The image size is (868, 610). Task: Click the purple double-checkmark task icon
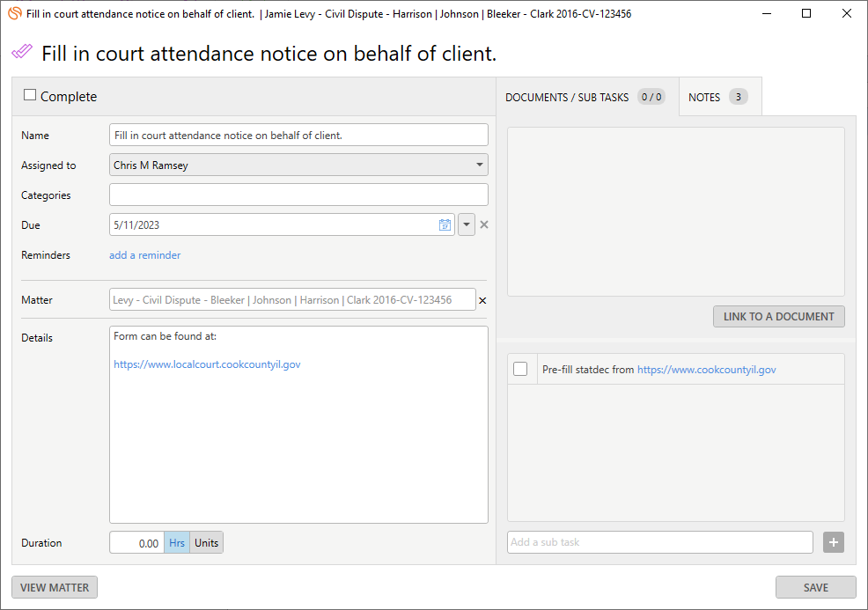[x=22, y=51]
